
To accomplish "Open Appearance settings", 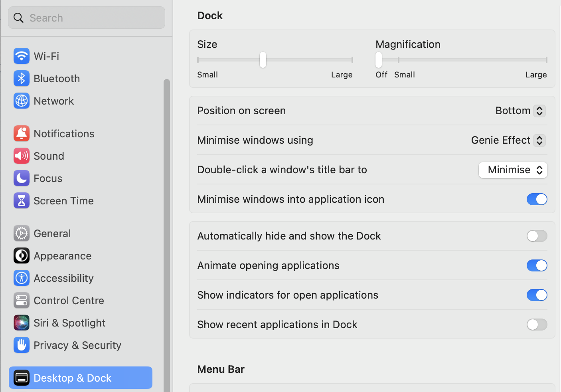I will point(22,255).
